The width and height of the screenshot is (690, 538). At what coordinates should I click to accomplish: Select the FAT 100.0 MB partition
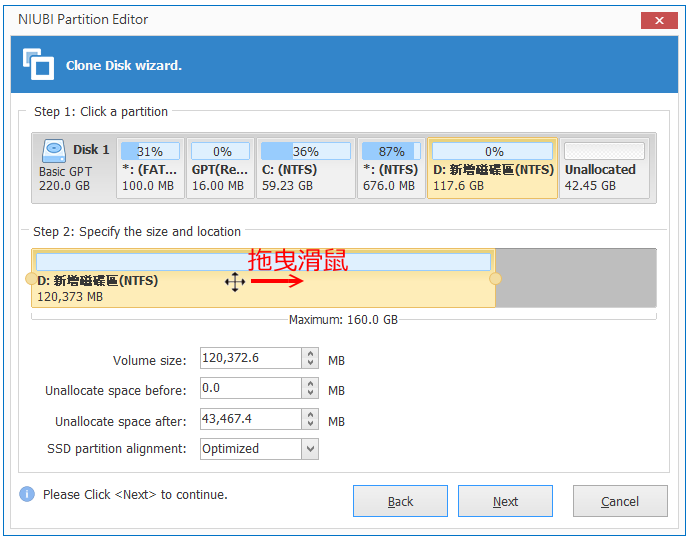pyautogui.click(x=150, y=168)
